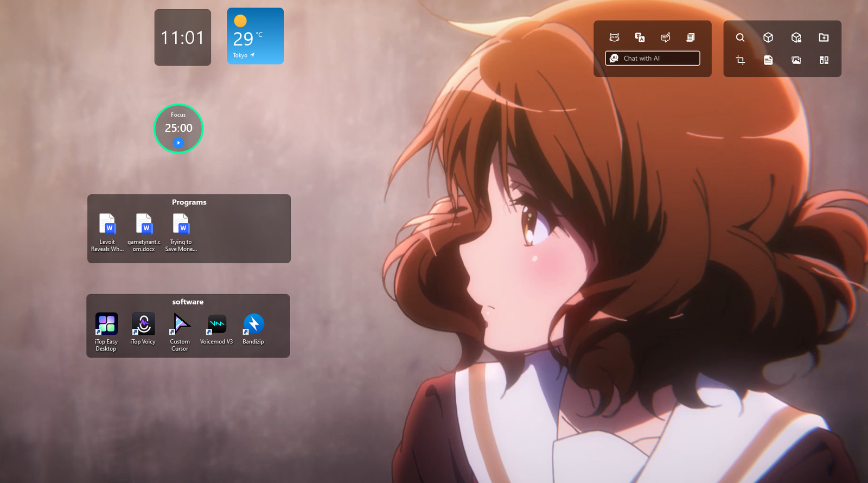Click the 25:00 Focus timer widget
The image size is (868, 483).
(178, 129)
